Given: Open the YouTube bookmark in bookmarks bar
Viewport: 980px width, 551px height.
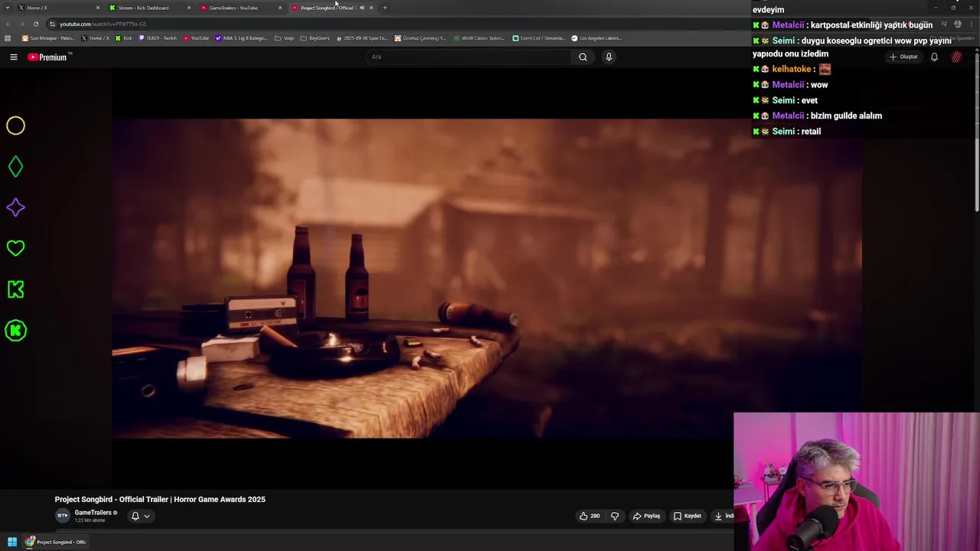Looking at the screenshot, I should (195, 38).
